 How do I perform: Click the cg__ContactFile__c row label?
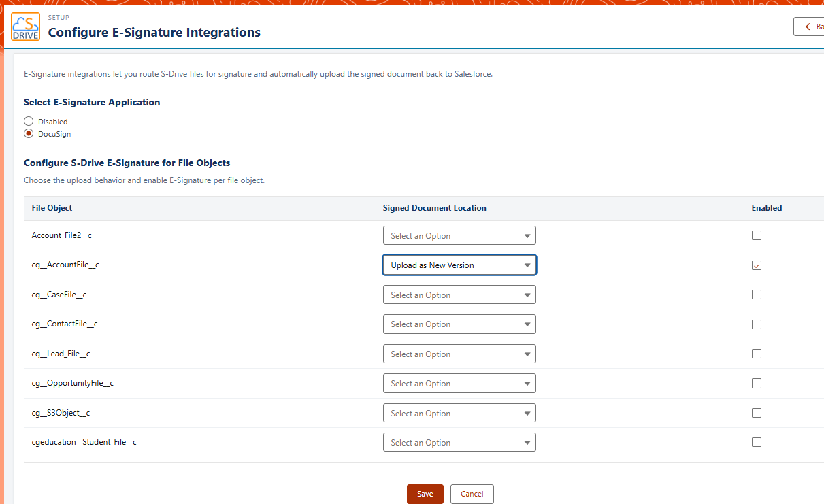[65, 324]
